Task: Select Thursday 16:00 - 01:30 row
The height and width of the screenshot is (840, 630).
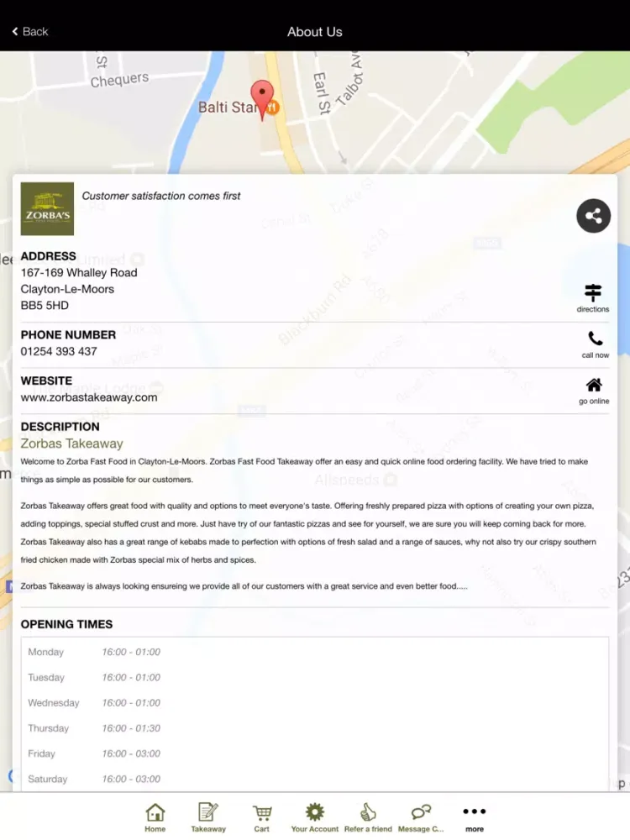Action: pyautogui.click(x=314, y=728)
